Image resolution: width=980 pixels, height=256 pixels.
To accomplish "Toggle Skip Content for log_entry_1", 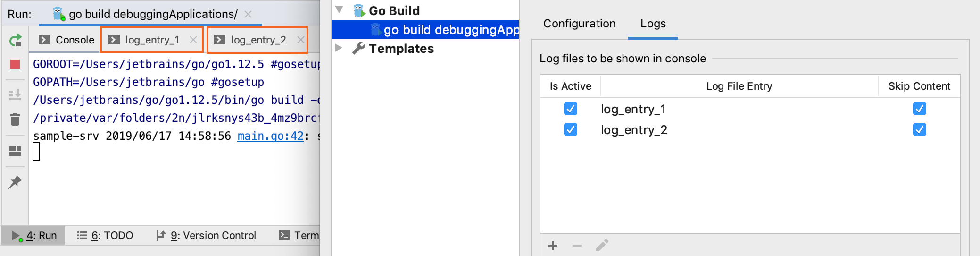I will point(919,109).
